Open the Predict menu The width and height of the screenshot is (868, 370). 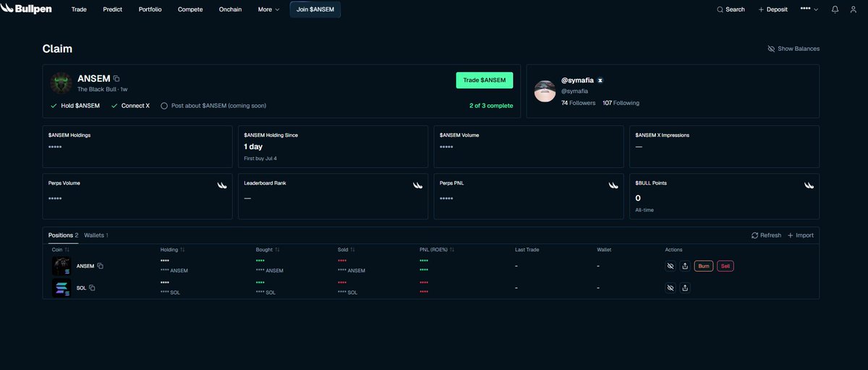point(113,9)
